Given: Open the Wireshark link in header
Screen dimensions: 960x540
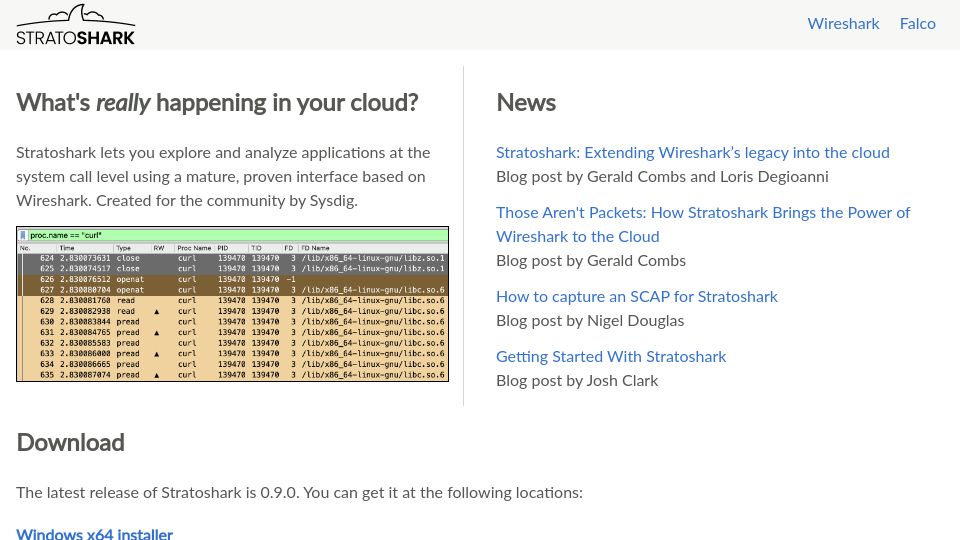Looking at the screenshot, I should click(x=843, y=23).
